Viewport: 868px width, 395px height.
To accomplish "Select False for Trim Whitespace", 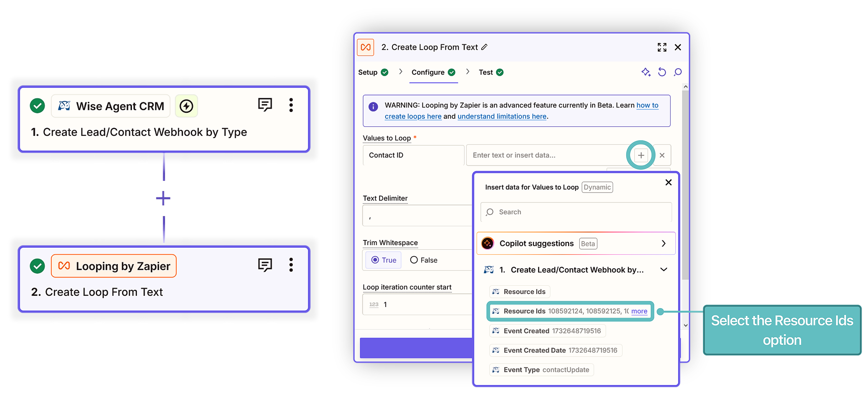I will tap(424, 260).
